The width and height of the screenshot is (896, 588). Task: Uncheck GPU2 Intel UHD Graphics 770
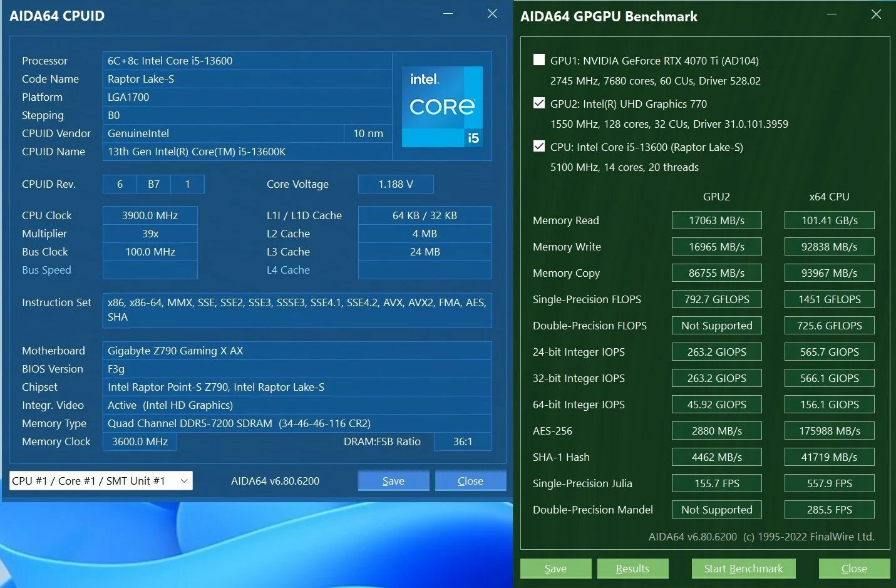click(x=538, y=103)
